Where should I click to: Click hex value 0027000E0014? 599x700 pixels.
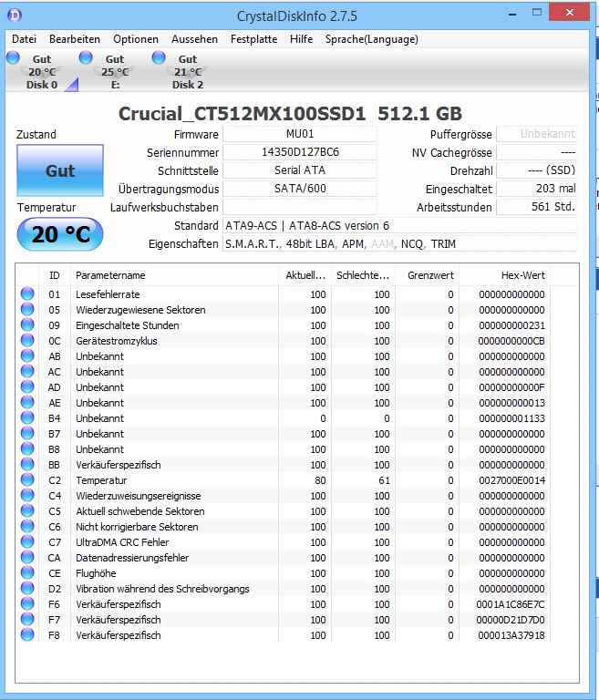tap(511, 480)
